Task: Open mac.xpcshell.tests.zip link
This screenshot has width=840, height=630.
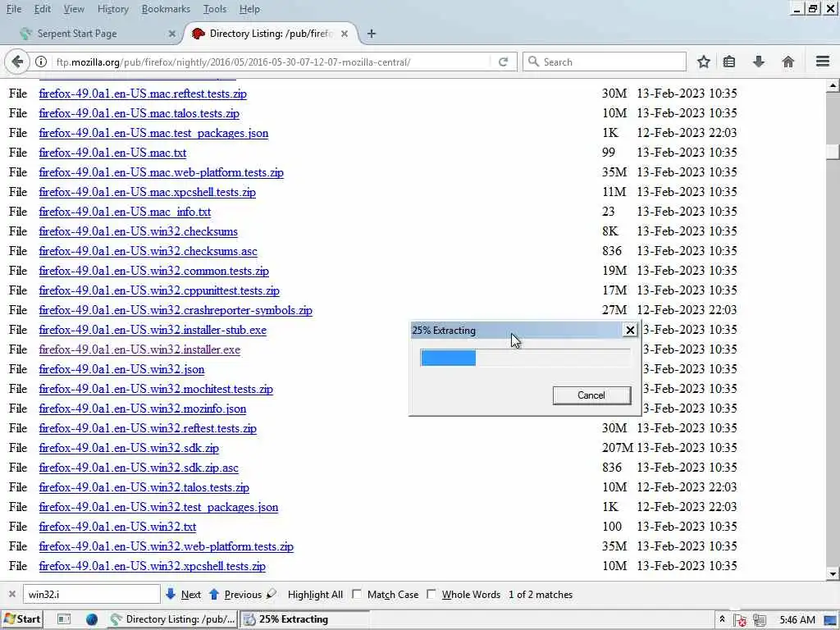Action: tap(148, 192)
